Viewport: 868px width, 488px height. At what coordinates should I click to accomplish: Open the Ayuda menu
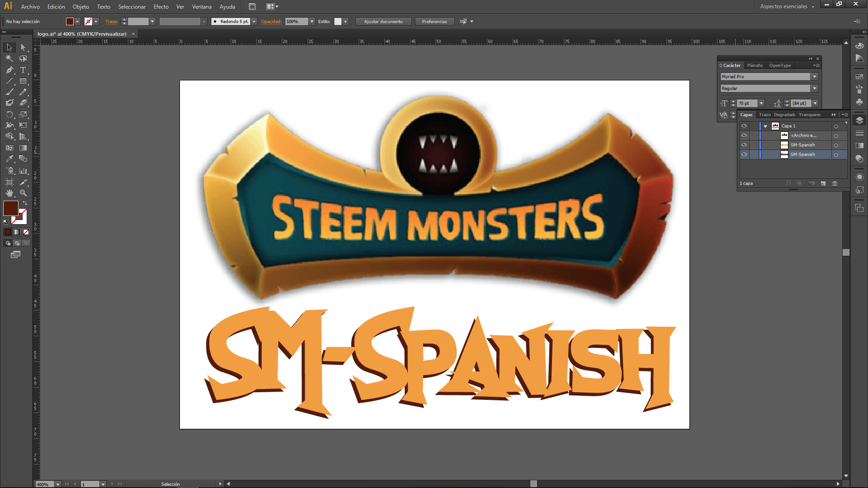[227, 7]
